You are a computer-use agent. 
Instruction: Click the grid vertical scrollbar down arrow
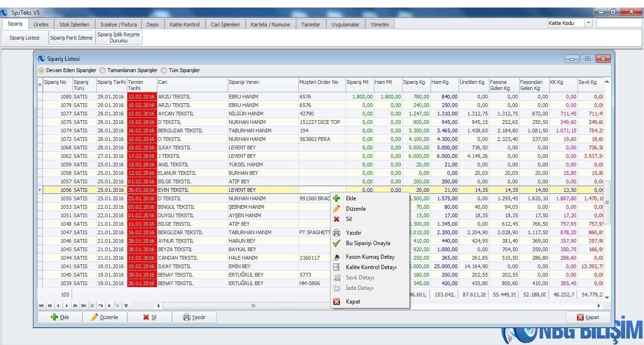coord(607,297)
